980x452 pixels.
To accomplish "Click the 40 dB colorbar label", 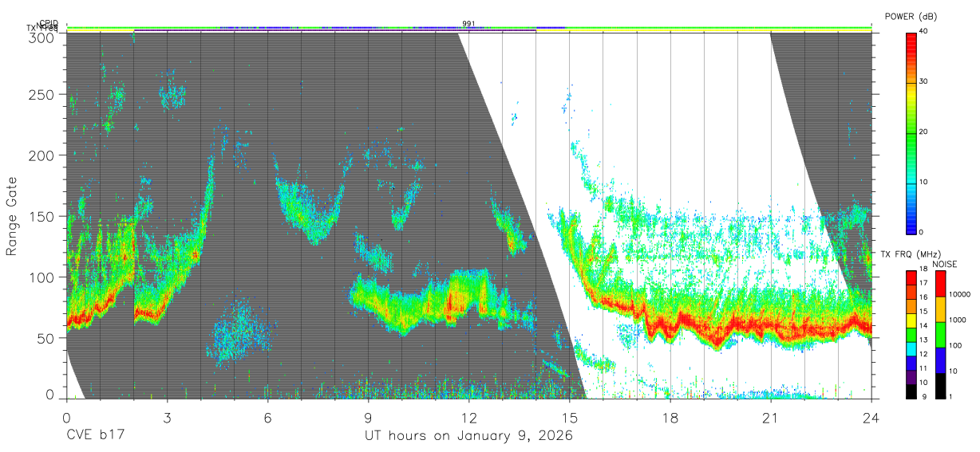I will pos(925,30).
